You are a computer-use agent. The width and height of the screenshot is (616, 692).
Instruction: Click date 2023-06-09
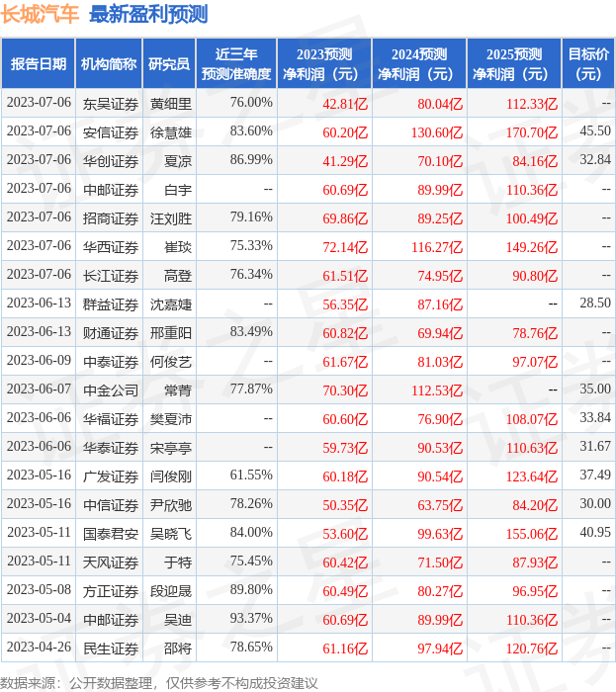click(39, 360)
